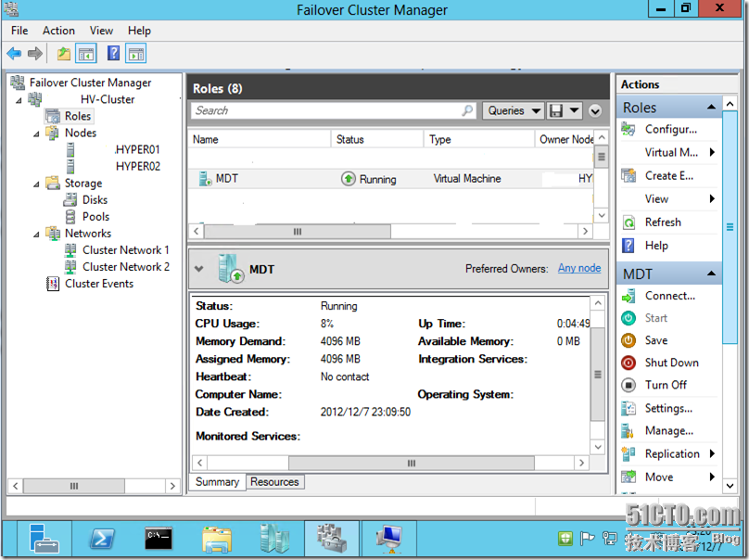
Task: Click the Refresh action icon
Action: pos(628,223)
